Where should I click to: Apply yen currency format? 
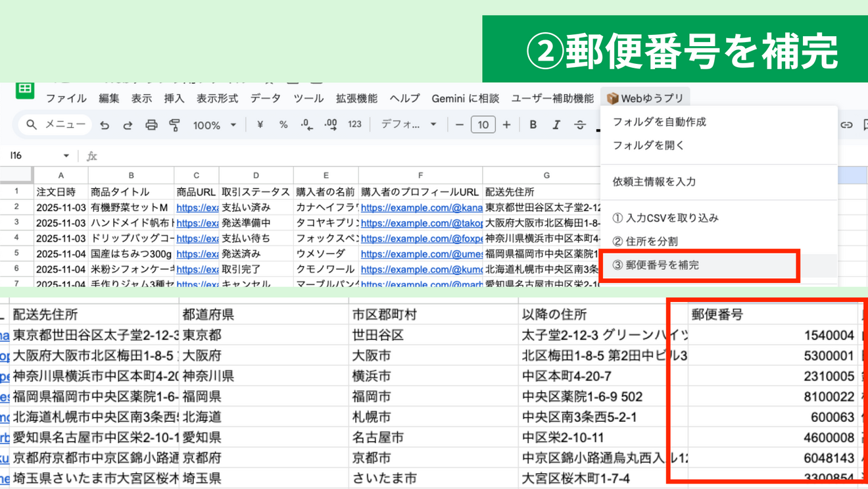(260, 124)
